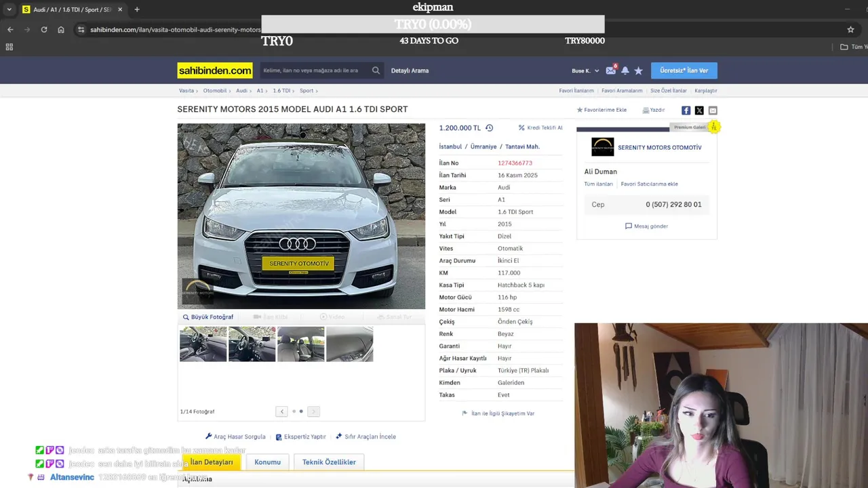Switch to İlan Detayları tab
The height and width of the screenshot is (488, 868).
point(212,462)
